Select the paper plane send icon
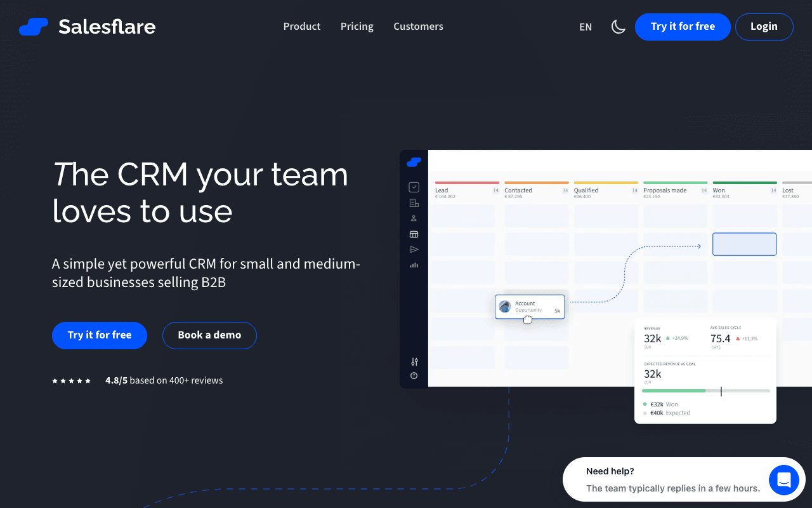 click(x=414, y=250)
